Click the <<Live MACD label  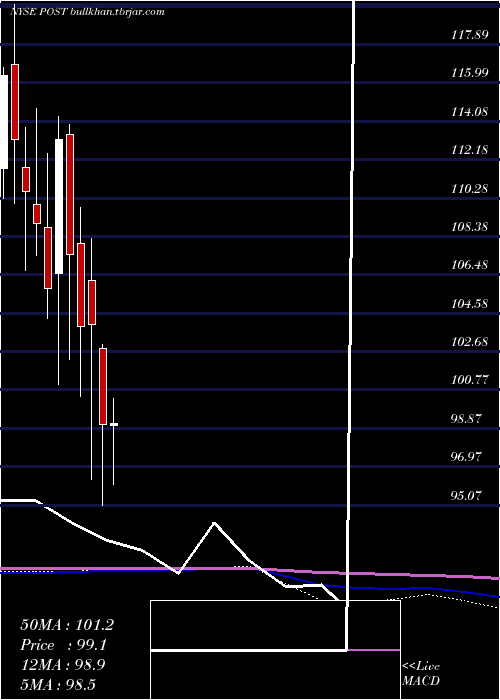421,673
